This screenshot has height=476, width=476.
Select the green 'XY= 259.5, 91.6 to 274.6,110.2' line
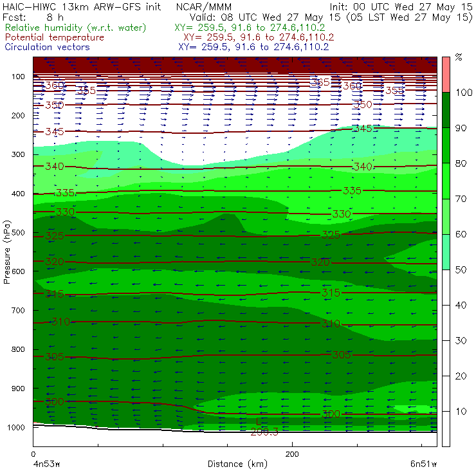(250, 28)
